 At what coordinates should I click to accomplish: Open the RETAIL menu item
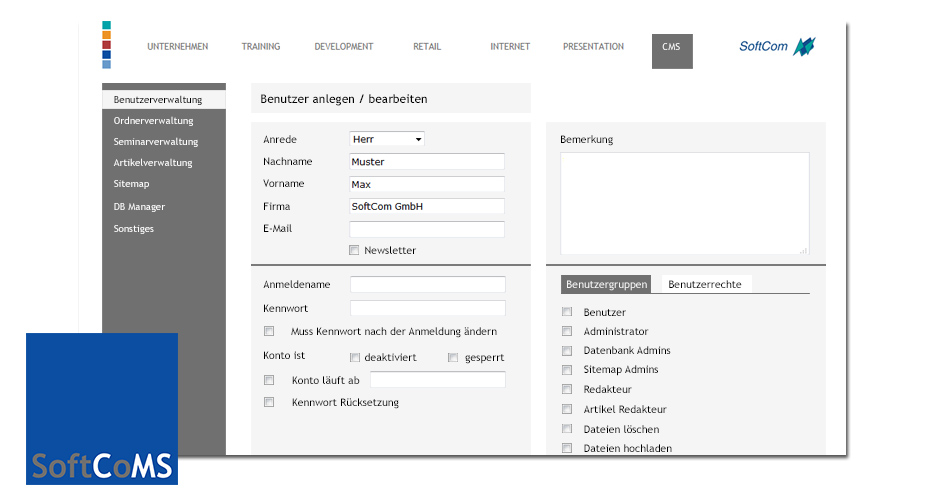point(427,46)
